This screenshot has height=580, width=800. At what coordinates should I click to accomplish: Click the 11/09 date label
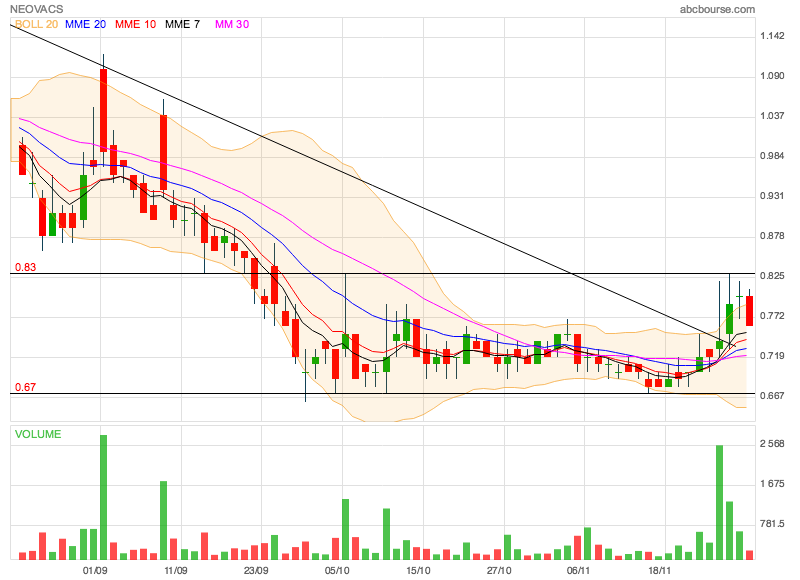pyautogui.click(x=176, y=570)
